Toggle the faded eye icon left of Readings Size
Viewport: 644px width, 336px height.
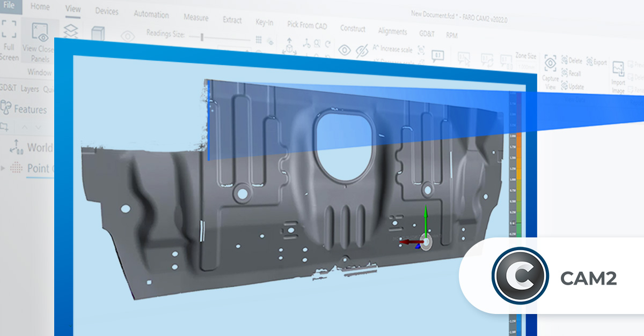coord(128,36)
